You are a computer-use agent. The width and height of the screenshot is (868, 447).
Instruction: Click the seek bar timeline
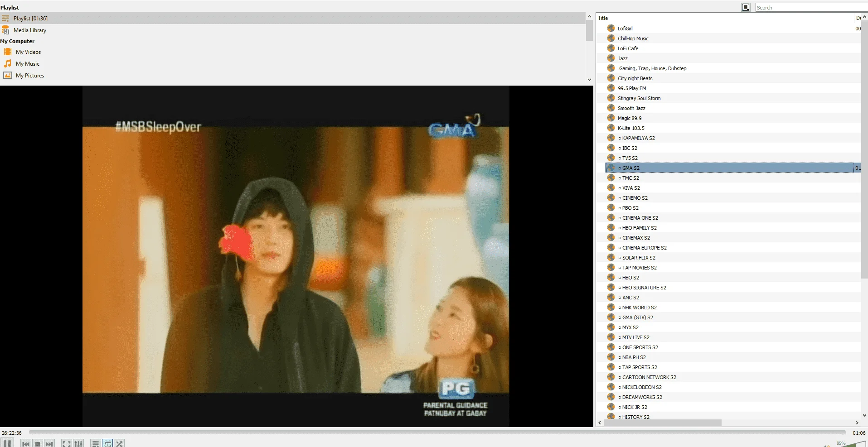pos(437,433)
